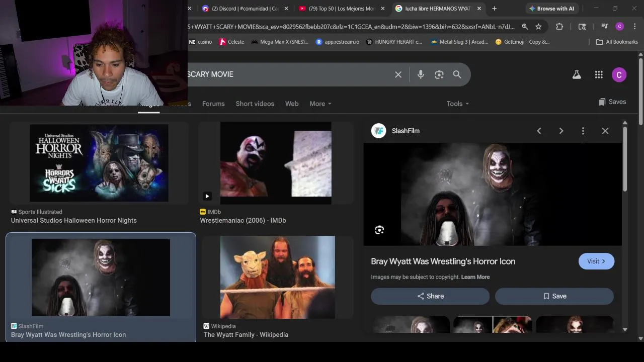Switch to the Web search tab

coord(292,104)
